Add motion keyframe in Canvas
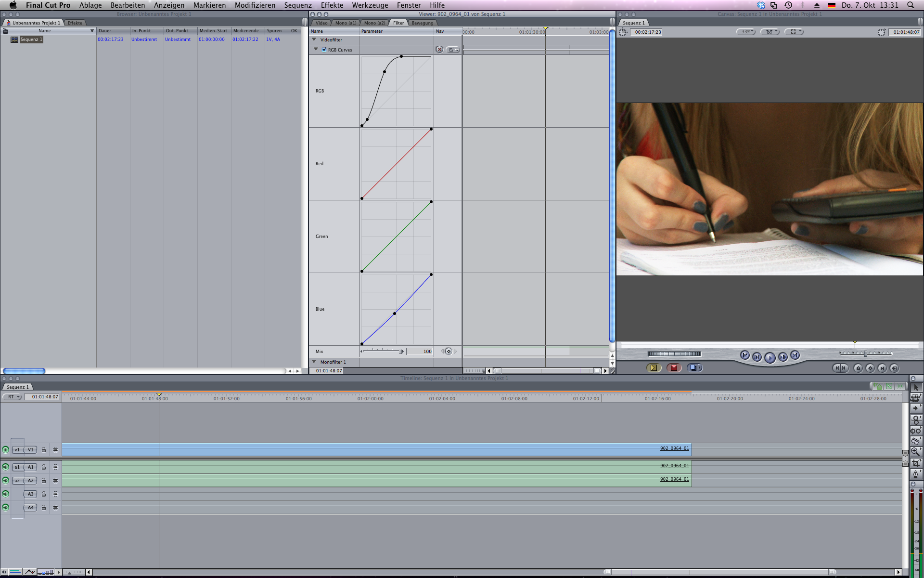This screenshot has width=924, height=578. [870, 368]
